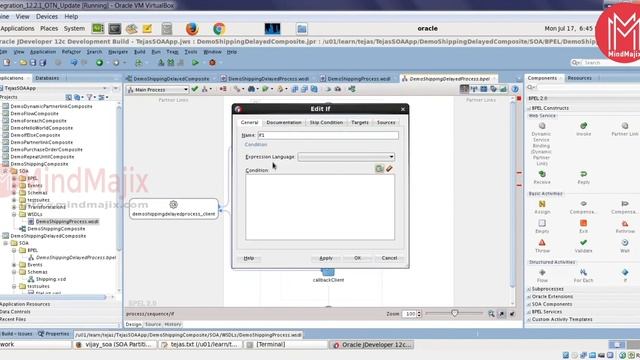The height and width of the screenshot is (360, 640).
Task: Switch to DemoShippingDelayedComposite editor tab
Action: tap(171, 78)
